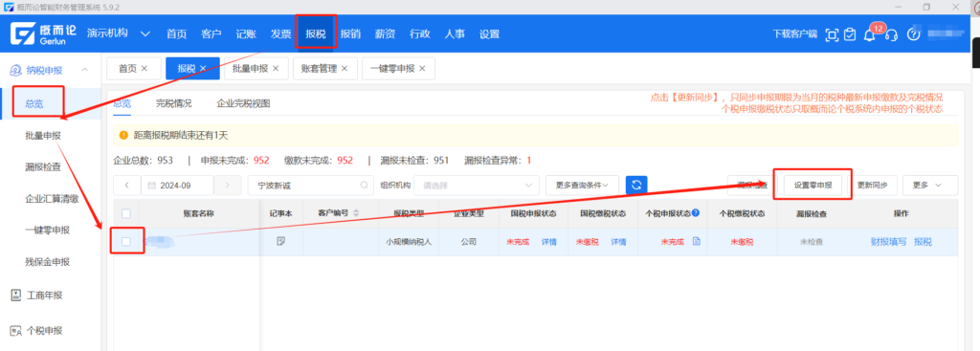Open 发票 in top navigation
Image resolution: width=980 pixels, height=351 pixels.
click(x=281, y=33)
